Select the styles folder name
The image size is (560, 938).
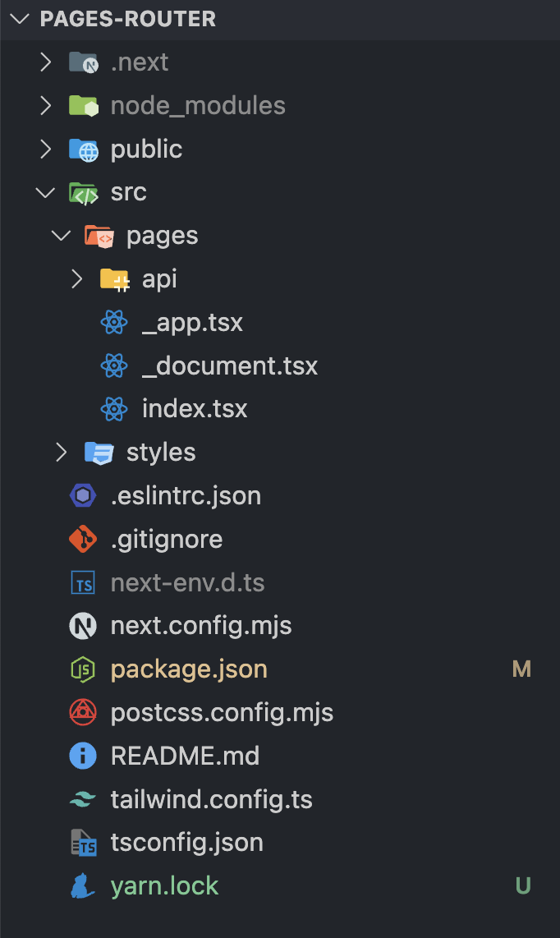161,453
